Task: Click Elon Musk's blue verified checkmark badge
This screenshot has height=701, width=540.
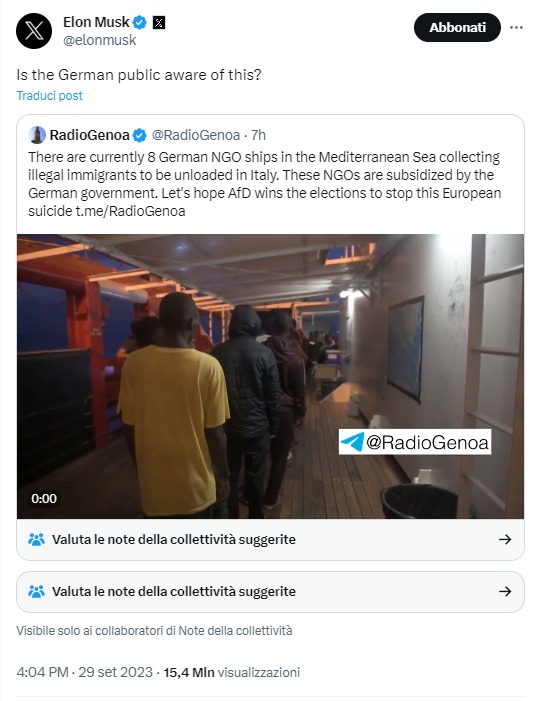Action: pyautogui.click(x=140, y=22)
